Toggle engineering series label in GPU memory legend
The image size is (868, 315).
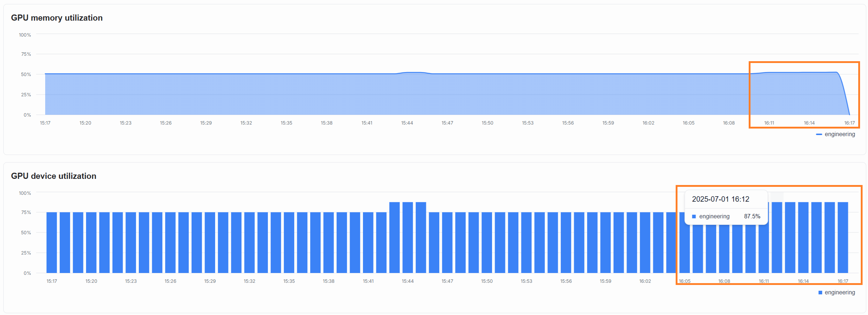pos(839,134)
